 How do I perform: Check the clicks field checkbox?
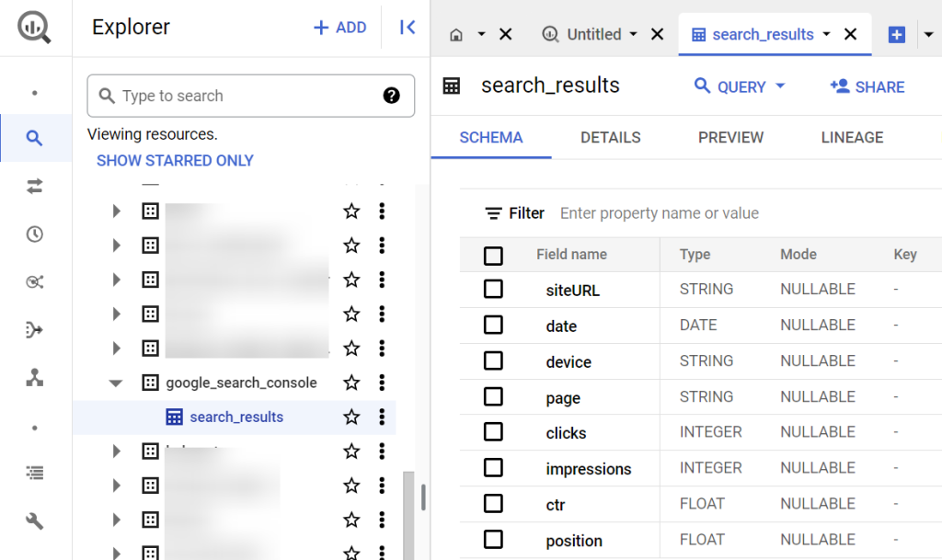[x=493, y=431]
